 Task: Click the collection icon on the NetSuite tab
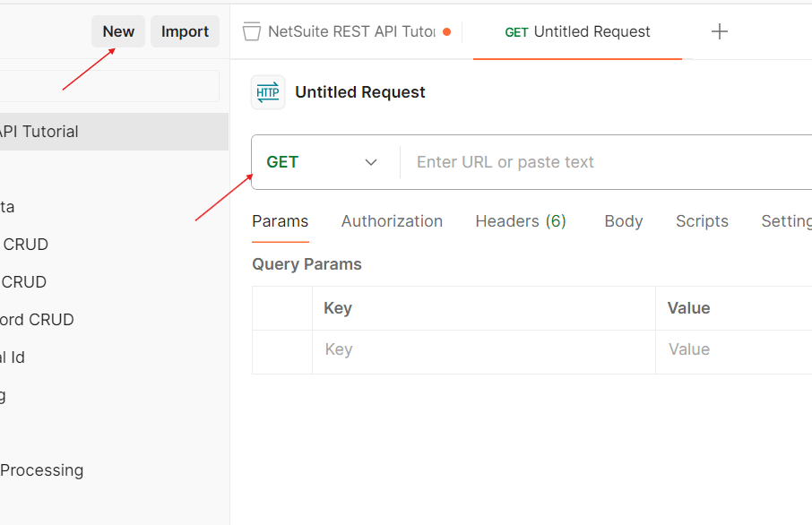point(250,30)
